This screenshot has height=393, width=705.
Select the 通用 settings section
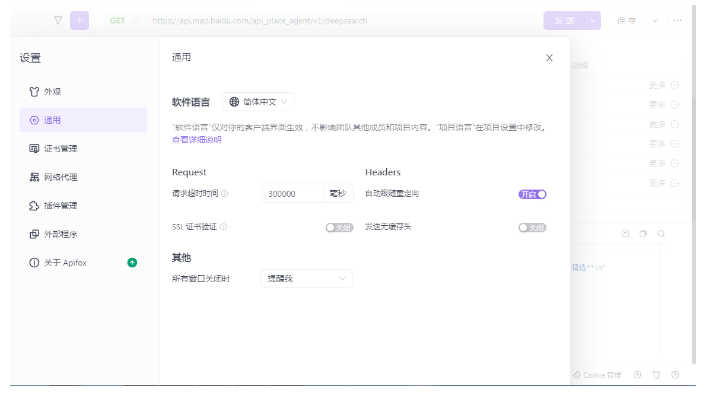coord(83,120)
